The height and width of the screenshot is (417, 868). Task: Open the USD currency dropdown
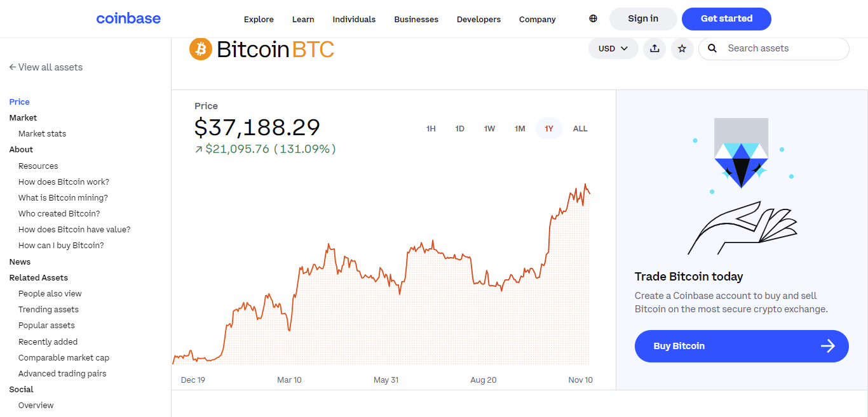pos(613,48)
